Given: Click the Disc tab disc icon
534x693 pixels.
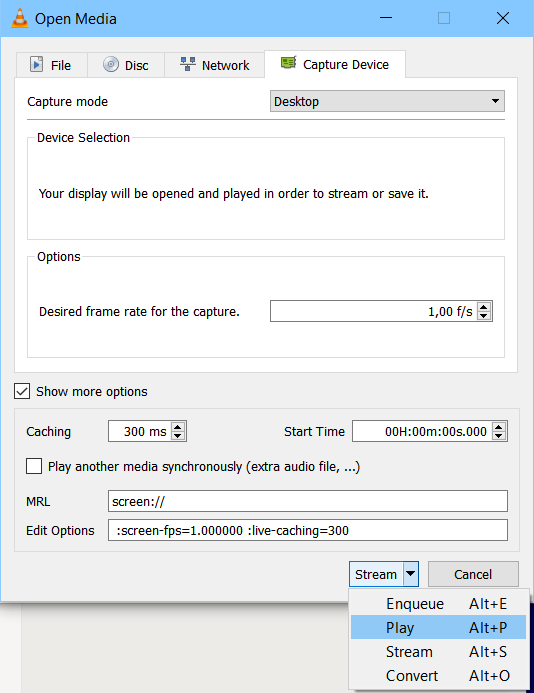Looking at the screenshot, I should (x=111, y=65).
